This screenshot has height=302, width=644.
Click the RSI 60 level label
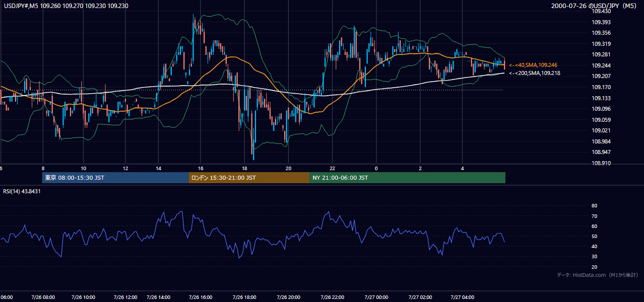pyautogui.click(x=594, y=226)
